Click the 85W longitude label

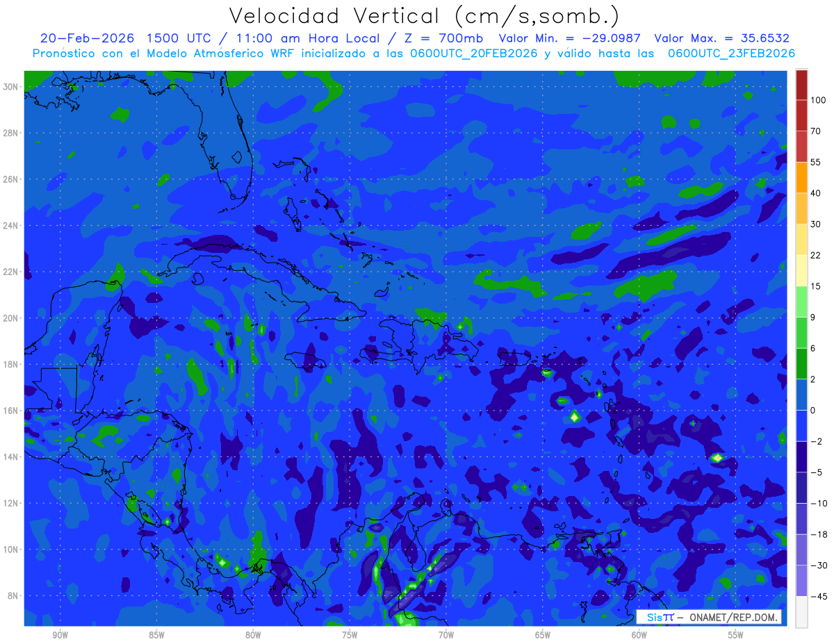click(156, 636)
